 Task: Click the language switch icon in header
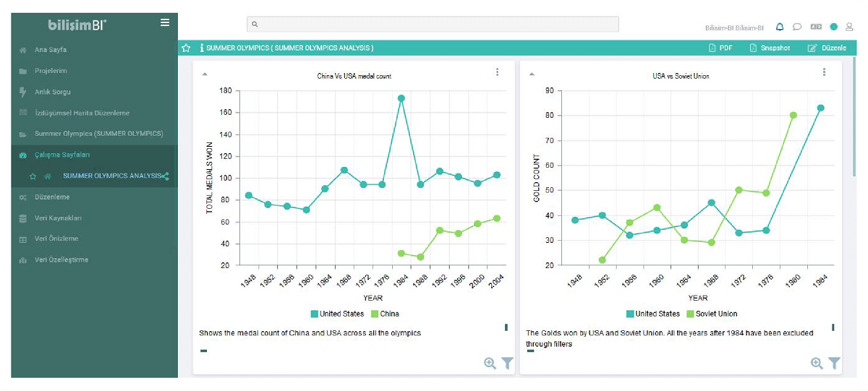(816, 27)
